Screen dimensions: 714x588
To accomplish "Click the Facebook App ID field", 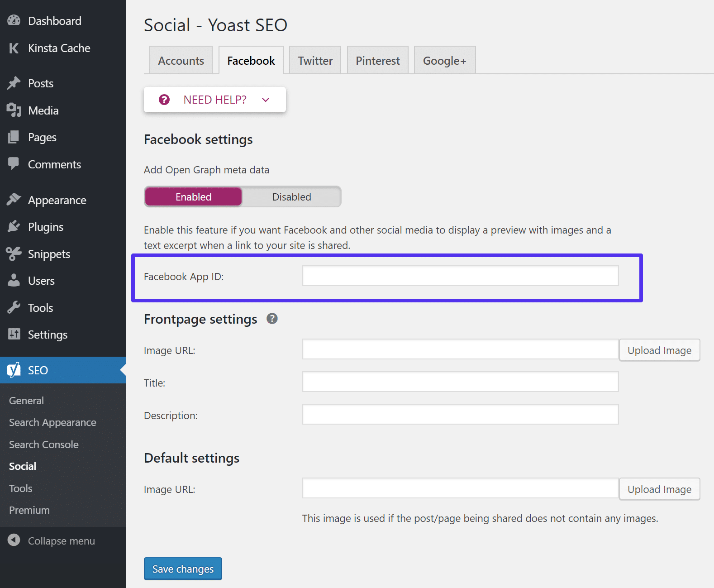I will click(460, 276).
